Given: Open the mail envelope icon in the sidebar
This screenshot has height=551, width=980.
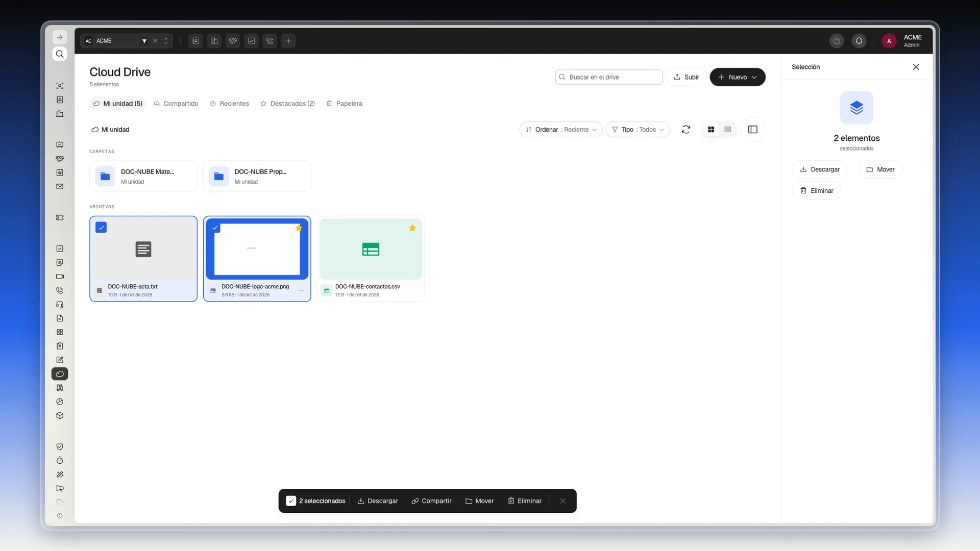Looking at the screenshot, I should (x=60, y=187).
